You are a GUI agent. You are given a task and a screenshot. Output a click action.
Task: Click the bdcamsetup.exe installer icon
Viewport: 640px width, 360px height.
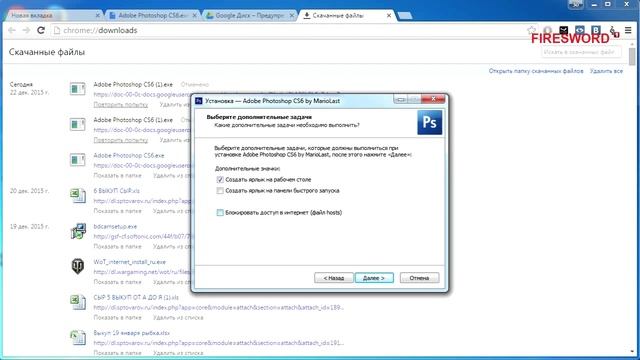[78, 231]
